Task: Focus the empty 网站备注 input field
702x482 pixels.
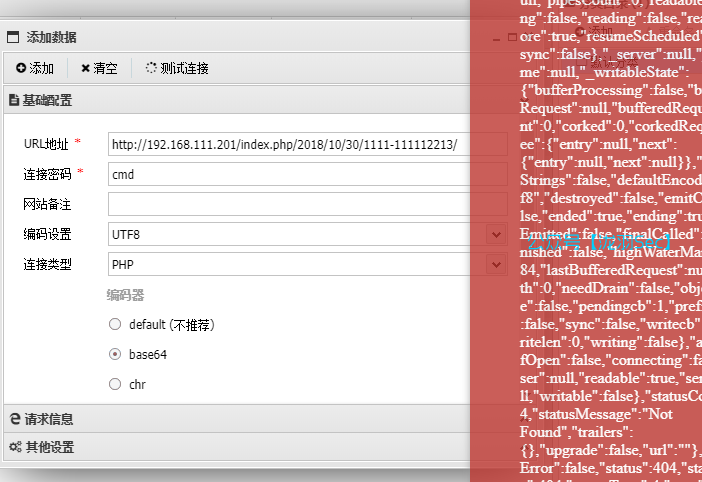Action: click(288, 204)
